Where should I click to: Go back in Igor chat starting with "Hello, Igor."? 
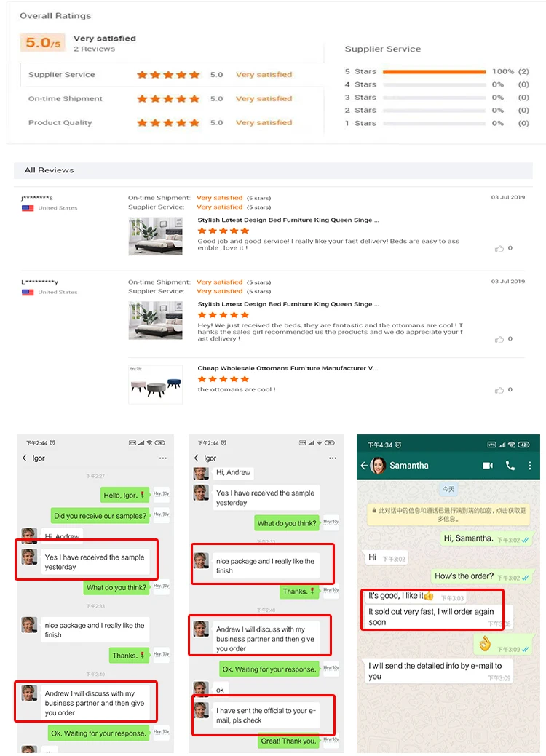25,458
